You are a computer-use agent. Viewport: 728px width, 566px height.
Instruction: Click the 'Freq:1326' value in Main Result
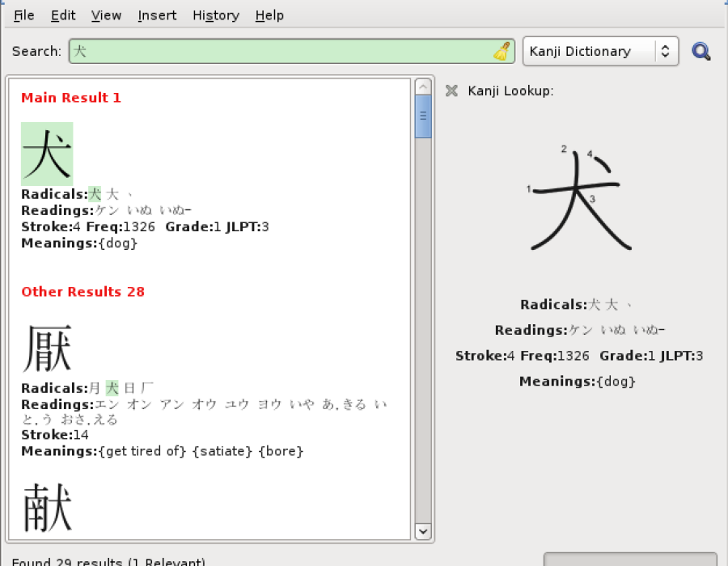(x=121, y=227)
